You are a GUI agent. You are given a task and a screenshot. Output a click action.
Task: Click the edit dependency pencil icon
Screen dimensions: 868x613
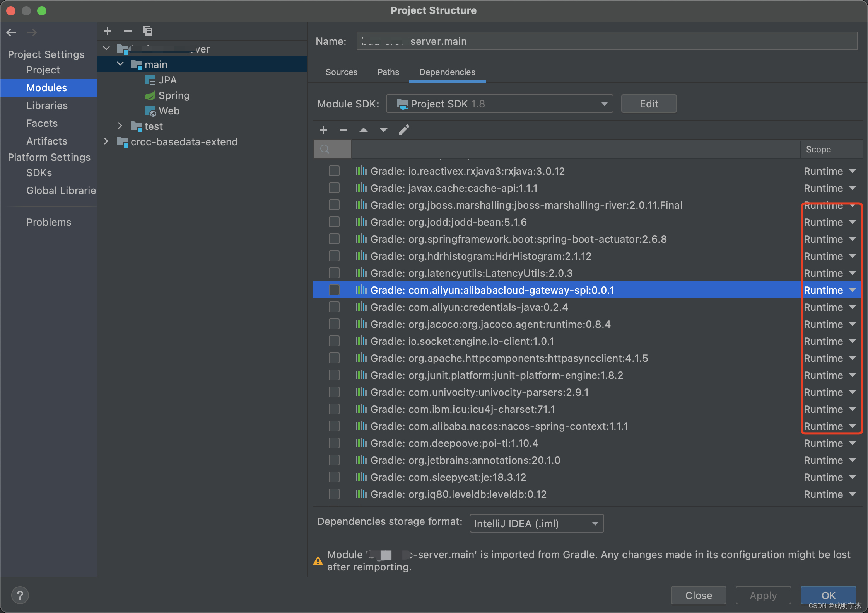405,129
